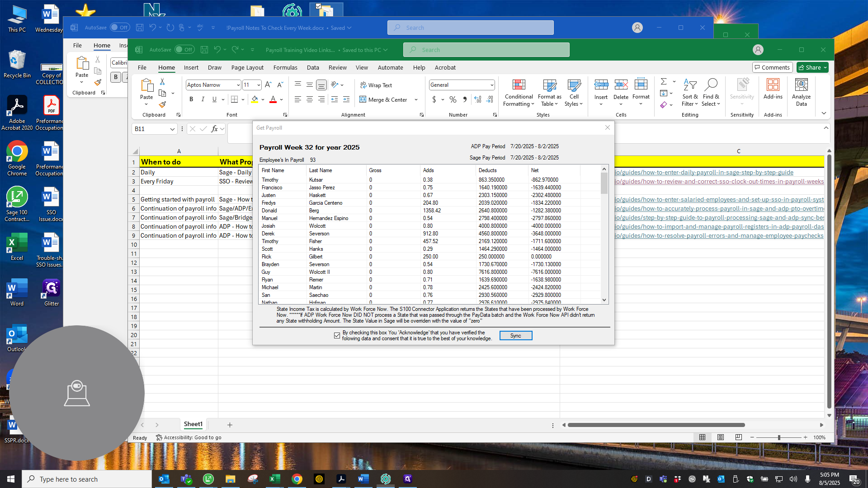Click the Cut scissors icon in Excel
The width and height of the screenshot is (868, 488).
[x=162, y=82]
